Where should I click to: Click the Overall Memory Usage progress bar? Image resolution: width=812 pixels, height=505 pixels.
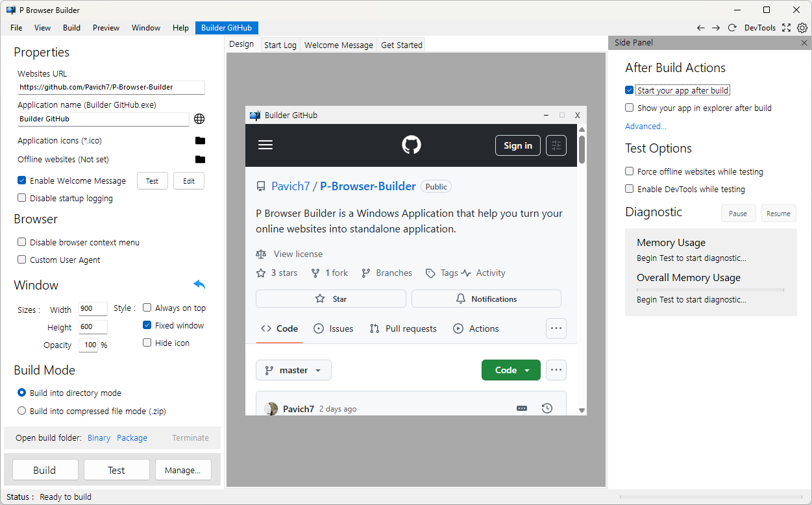click(x=710, y=290)
